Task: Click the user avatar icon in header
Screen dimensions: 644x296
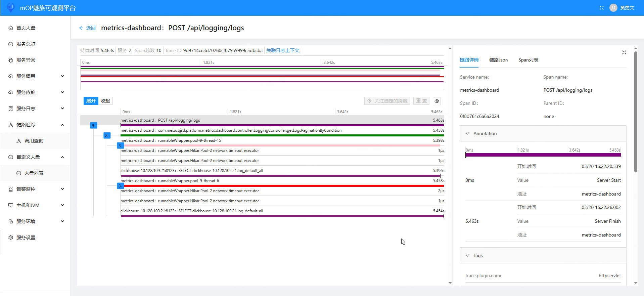Action: (613, 8)
